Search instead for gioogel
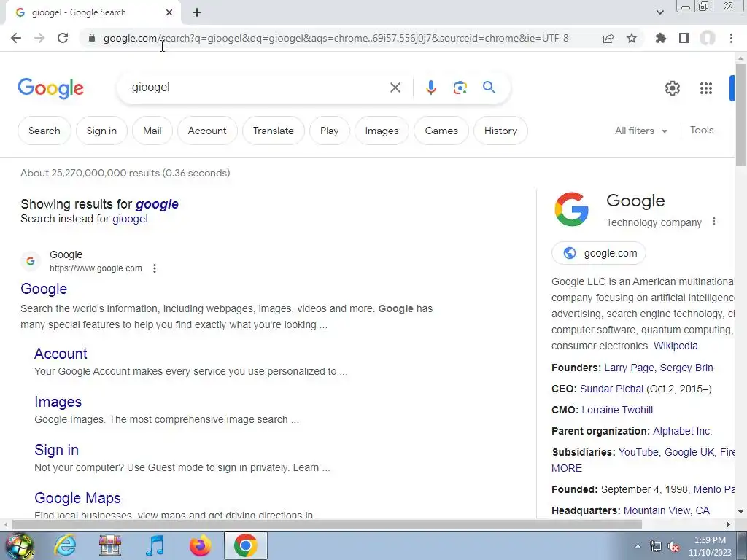The image size is (747, 560). pos(130,219)
